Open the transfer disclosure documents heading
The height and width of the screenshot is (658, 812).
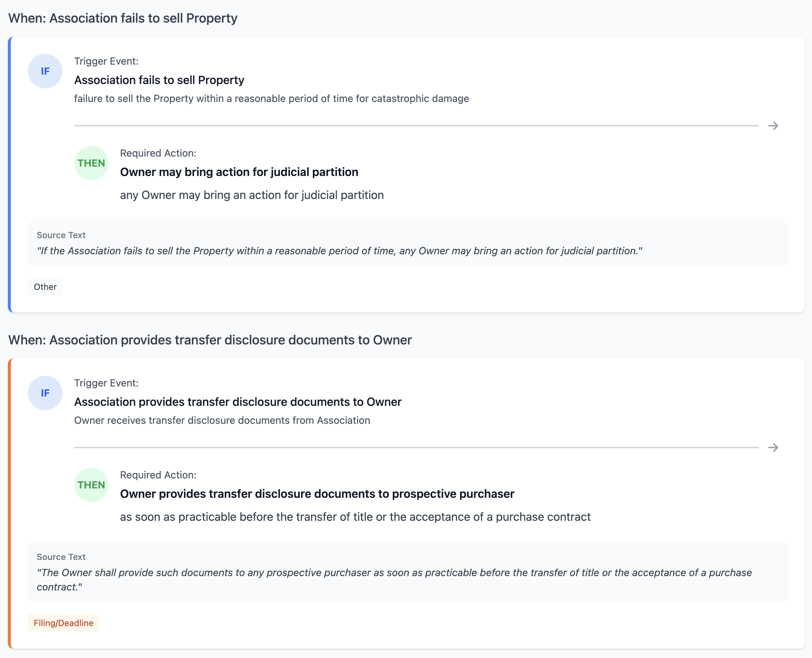tap(211, 340)
